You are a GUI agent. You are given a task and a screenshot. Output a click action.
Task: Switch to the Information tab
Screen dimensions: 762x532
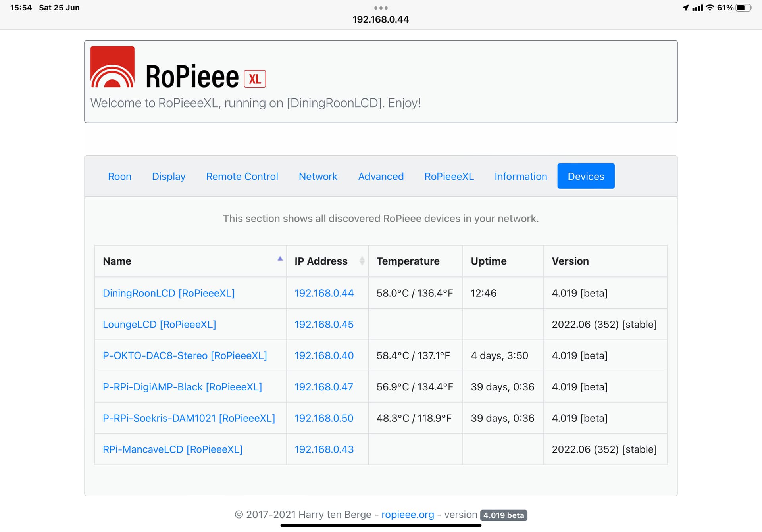(x=521, y=176)
